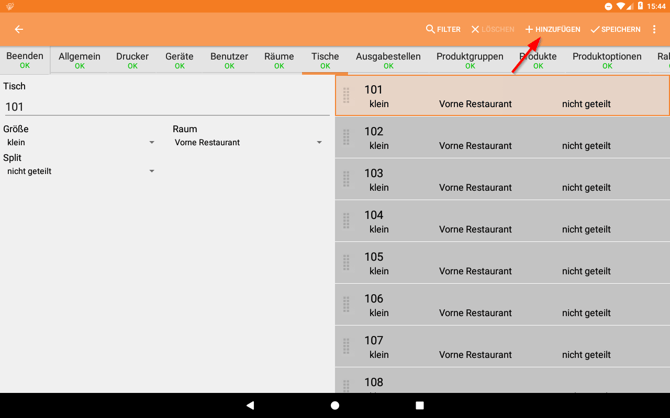Open the Filter search tool
The image size is (670, 418).
(x=443, y=30)
